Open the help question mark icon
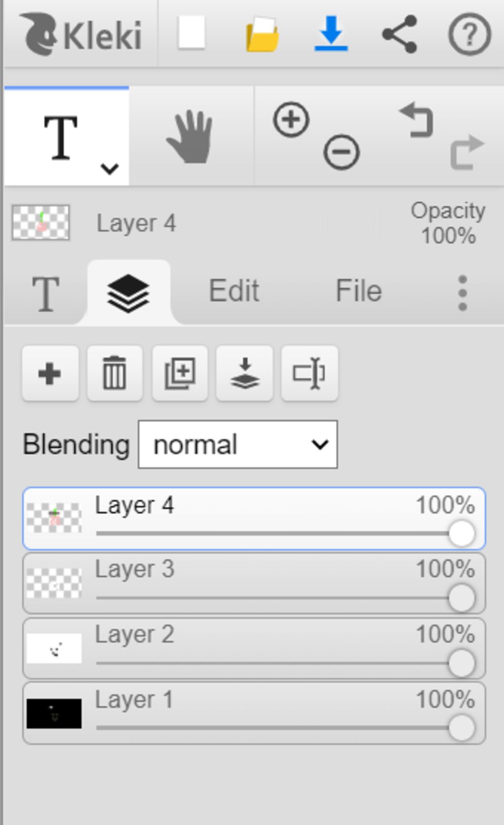This screenshot has height=825, width=504. (470, 34)
